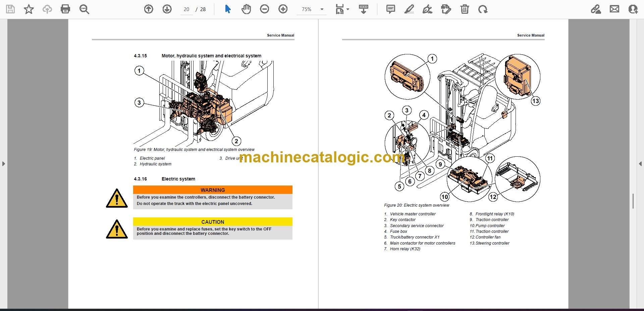This screenshot has width=644, height=311.
Task: Open the find text magnifier tool
Action: [84, 9]
